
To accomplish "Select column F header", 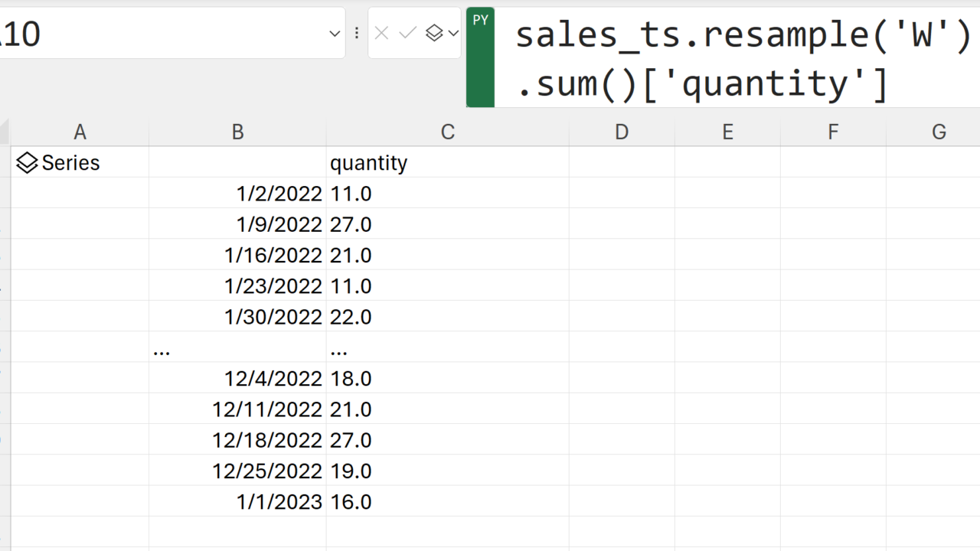I will click(x=833, y=132).
